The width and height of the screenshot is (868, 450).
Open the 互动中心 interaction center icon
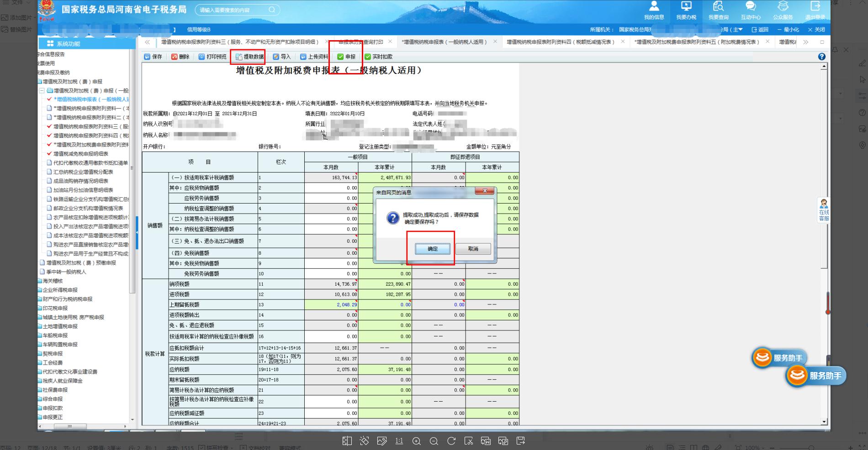click(751, 11)
